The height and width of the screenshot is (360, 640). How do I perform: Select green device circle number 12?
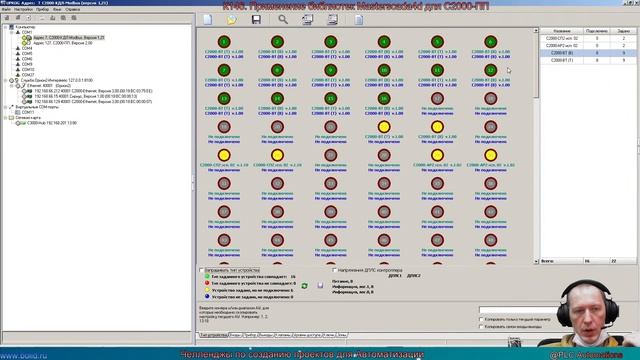click(x=491, y=70)
